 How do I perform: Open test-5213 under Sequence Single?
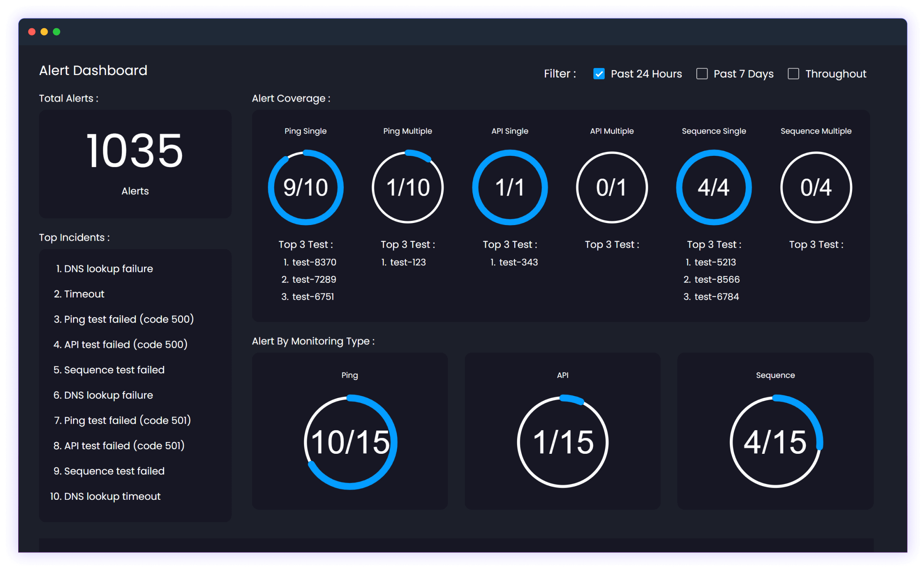715,262
